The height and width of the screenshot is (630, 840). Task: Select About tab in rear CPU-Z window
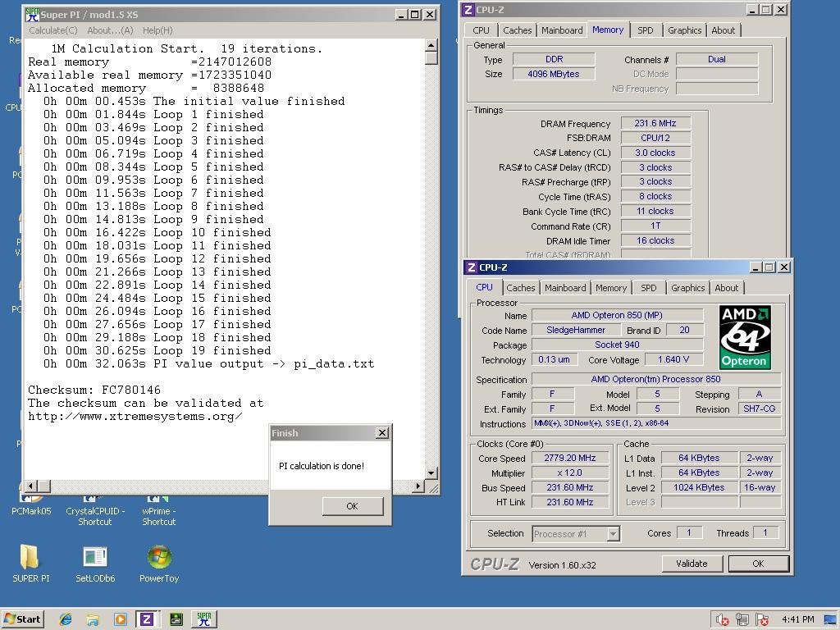pyautogui.click(x=724, y=30)
